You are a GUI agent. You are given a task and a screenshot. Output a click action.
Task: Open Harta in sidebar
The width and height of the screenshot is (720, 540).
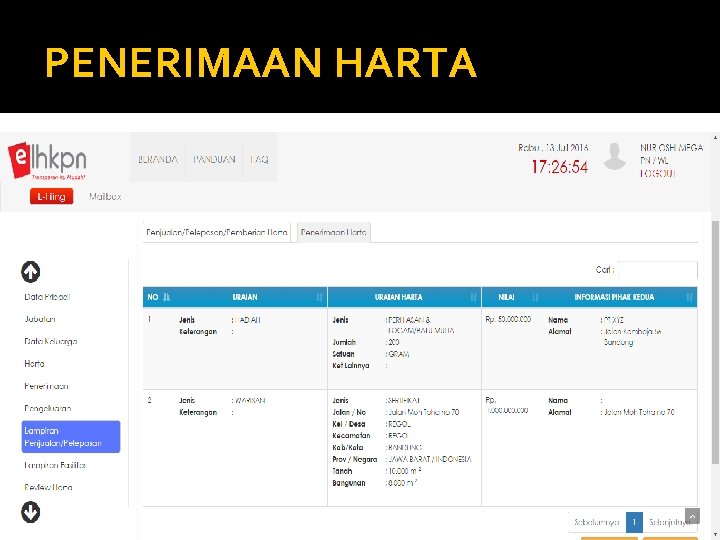tap(34, 364)
